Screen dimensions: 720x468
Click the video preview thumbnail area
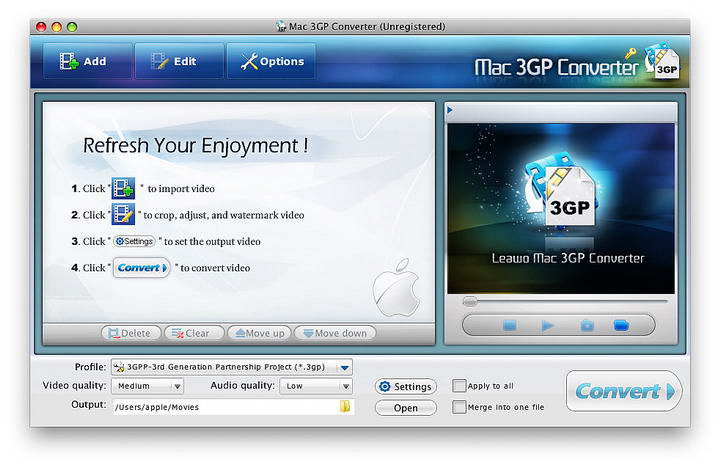tap(561, 208)
